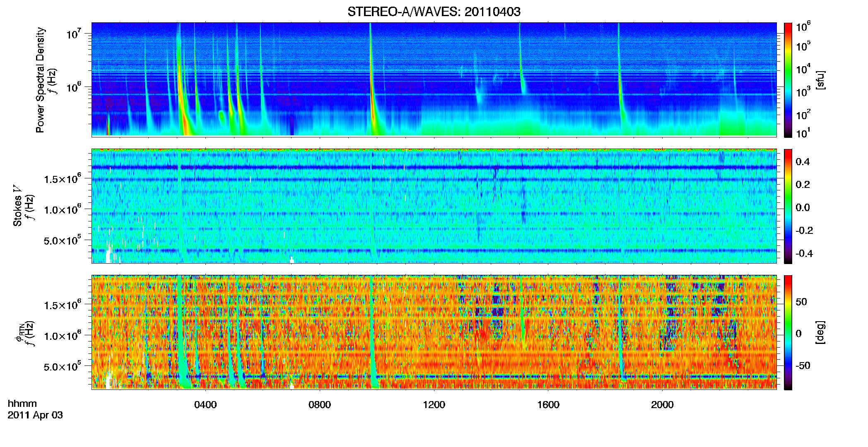Click the 2011 Apr 03 date label
This screenshot has width=868, height=447.
(x=35, y=415)
